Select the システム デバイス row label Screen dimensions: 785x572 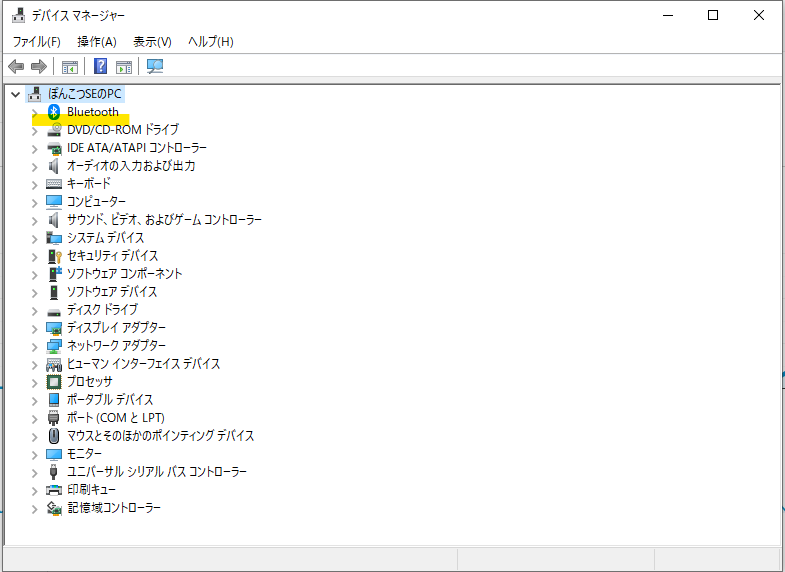point(106,238)
